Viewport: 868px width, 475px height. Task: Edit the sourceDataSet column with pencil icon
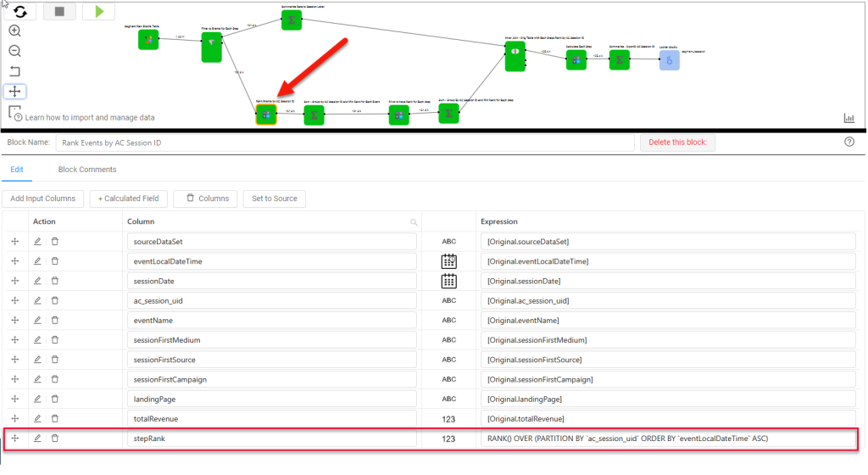coord(37,242)
